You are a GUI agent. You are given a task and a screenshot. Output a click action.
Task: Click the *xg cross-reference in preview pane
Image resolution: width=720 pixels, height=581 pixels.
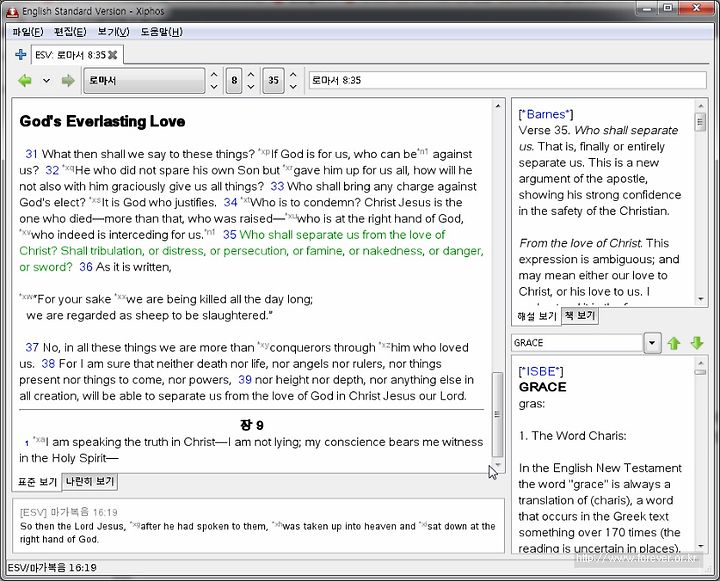pos(135,523)
